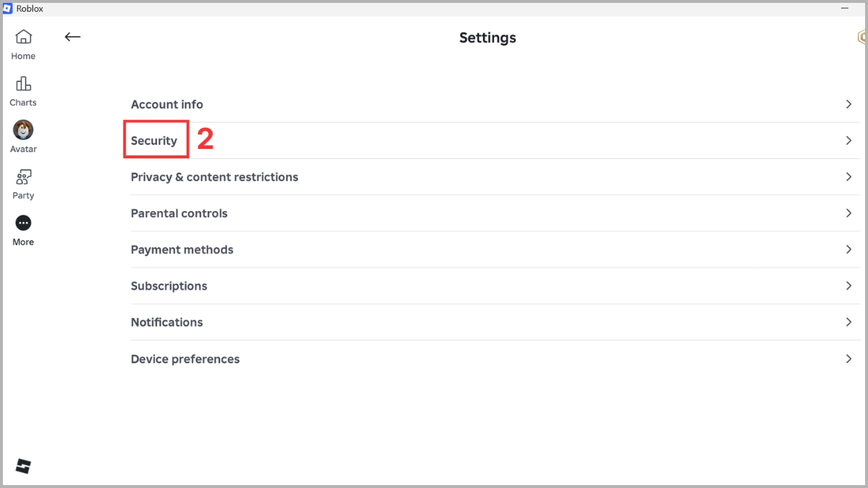The image size is (868, 488).
Task: Open the More menu icon
Action: pos(23,223)
